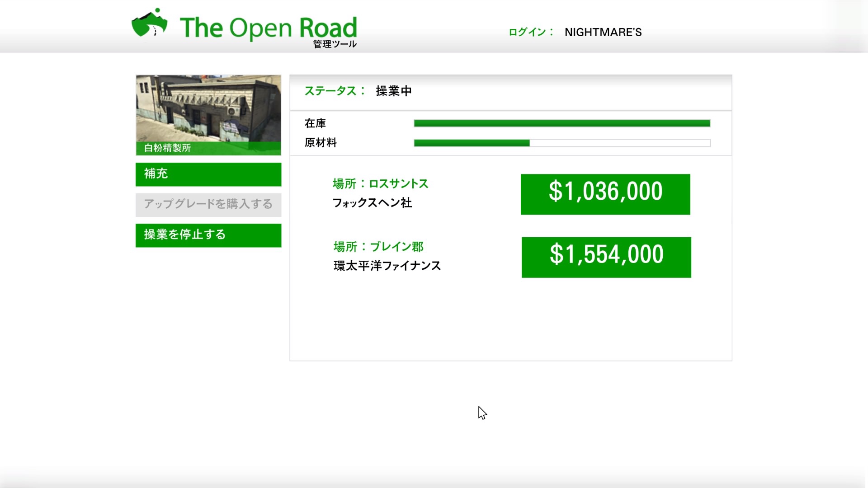The height and width of the screenshot is (488, 868).
Task: Click the 原材料 supplies label
Action: [x=321, y=143]
